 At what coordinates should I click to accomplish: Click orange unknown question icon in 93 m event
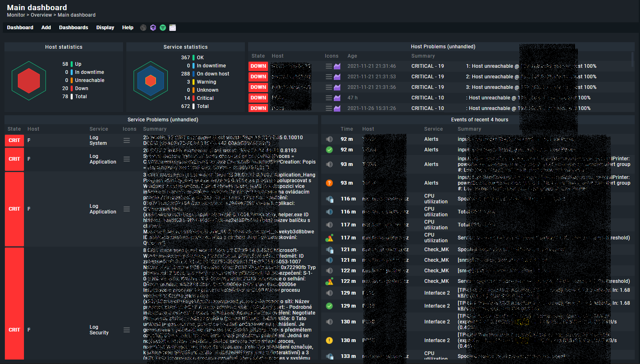click(329, 183)
